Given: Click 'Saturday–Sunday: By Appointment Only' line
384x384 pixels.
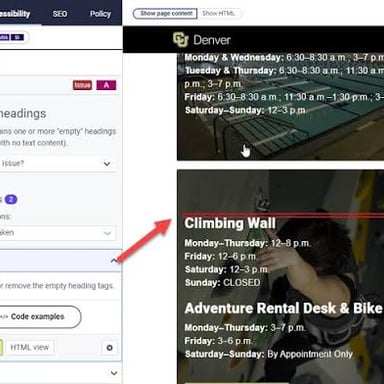Looking at the screenshot, I should tap(269, 354).
